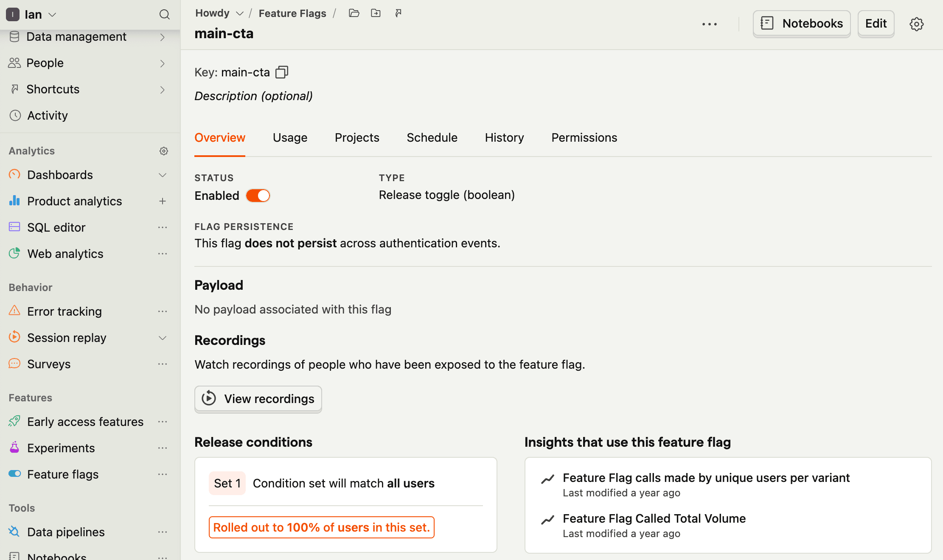This screenshot has width=943, height=560.
Task: Open SQL editor options ellipsis
Action: pos(162,227)
